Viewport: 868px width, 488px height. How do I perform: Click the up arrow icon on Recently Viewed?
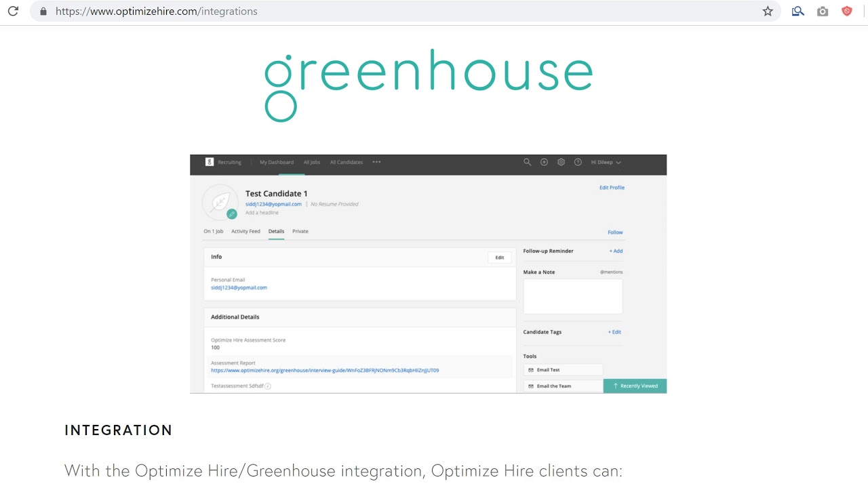tap(615, 386)
